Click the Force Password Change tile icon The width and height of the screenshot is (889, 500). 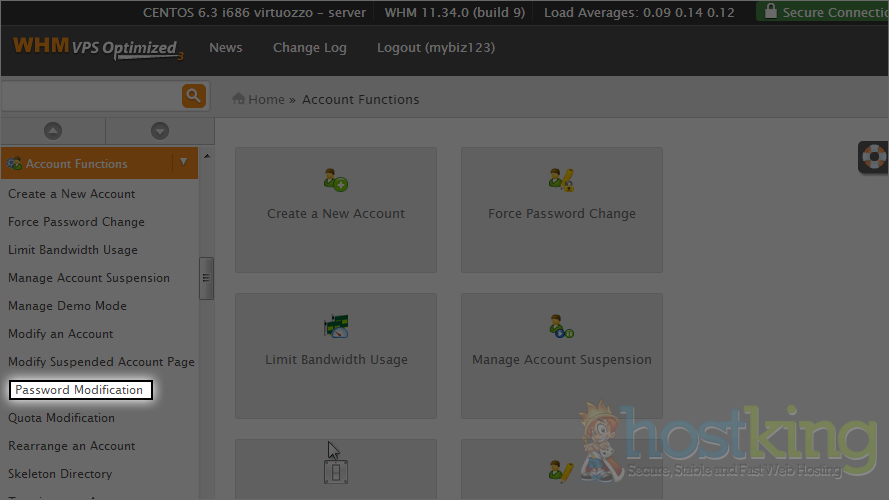[x=561, y=180]
